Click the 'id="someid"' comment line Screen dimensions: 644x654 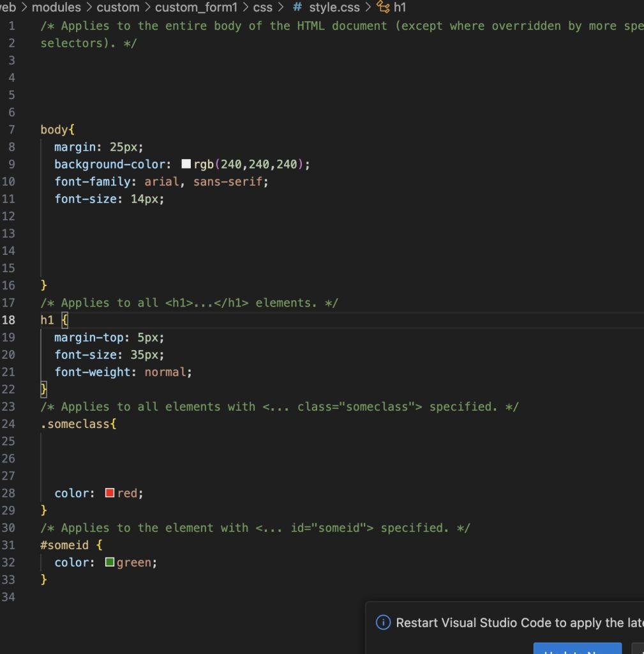pos(255,528)
